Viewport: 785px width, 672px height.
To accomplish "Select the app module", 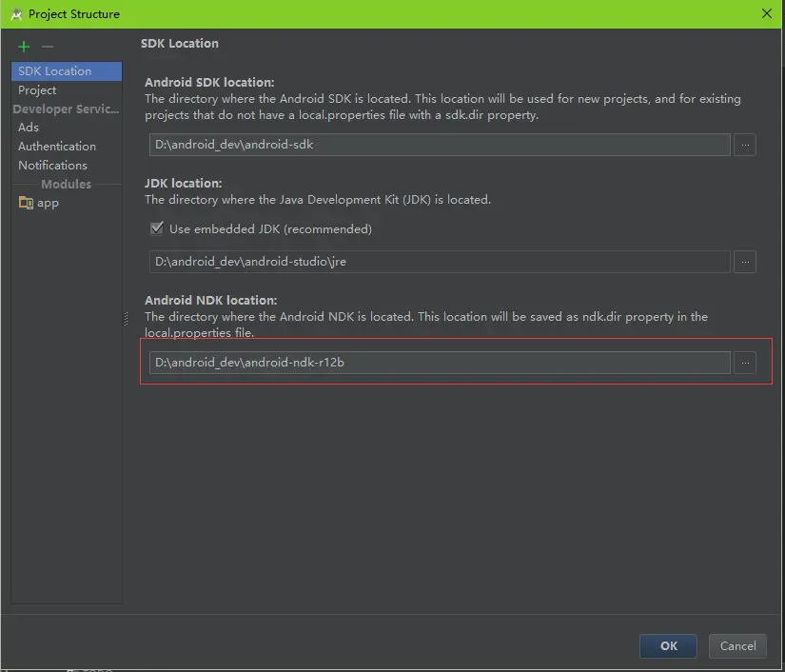I will [67, 203].
